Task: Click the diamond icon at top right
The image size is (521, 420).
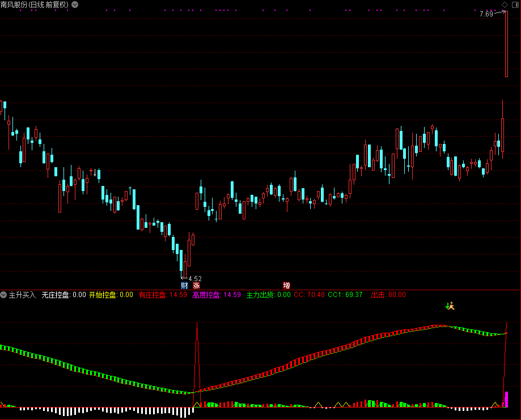Action: 505,5
